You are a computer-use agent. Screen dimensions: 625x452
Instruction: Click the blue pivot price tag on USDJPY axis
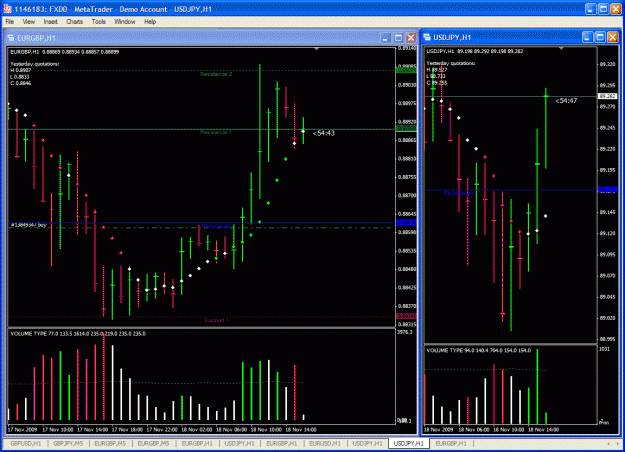click(x=608, y=189)
